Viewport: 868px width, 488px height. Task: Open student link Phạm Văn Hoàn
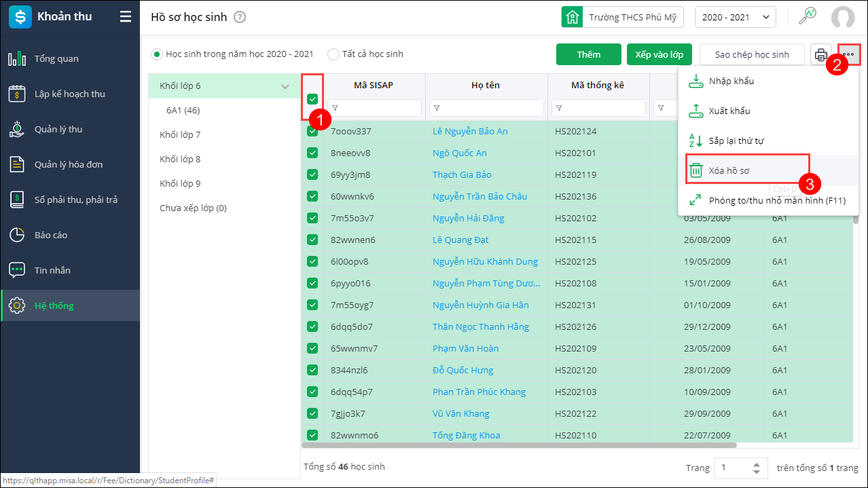(x=466, y=348)
